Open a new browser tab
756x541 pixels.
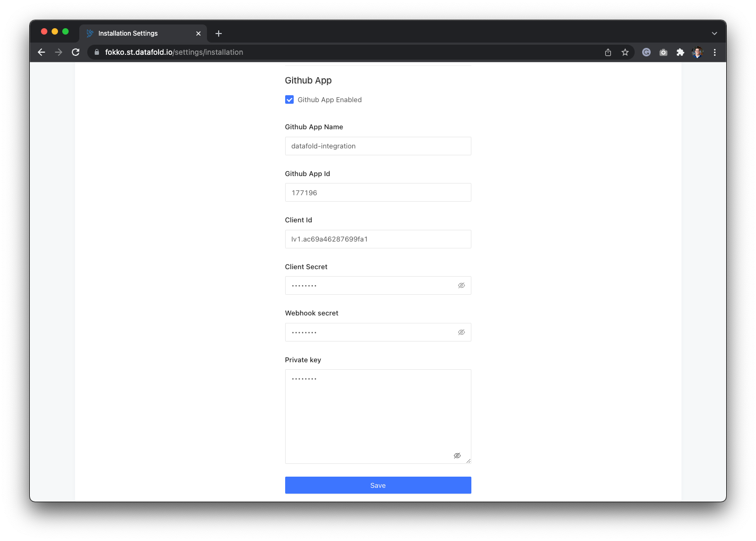point(219,34)
